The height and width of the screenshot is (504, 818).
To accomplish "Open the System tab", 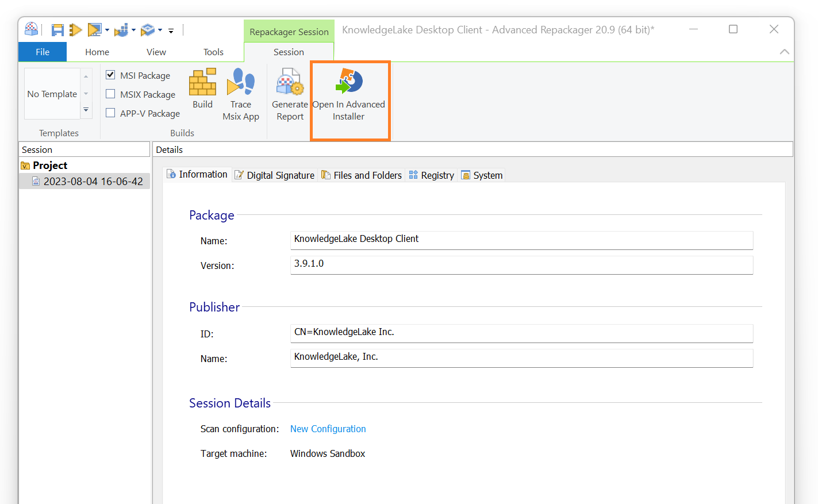I will point(482,175).
